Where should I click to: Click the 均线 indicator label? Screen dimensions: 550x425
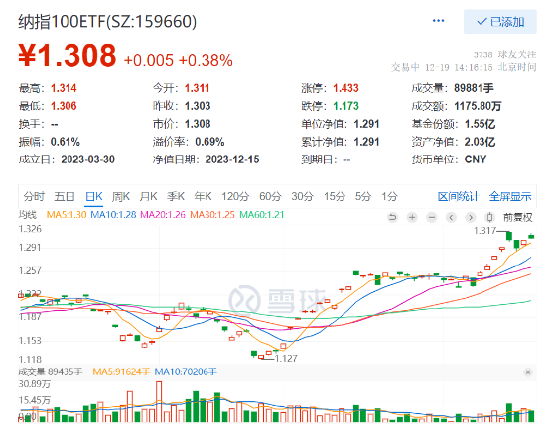[x=28, y=215]
